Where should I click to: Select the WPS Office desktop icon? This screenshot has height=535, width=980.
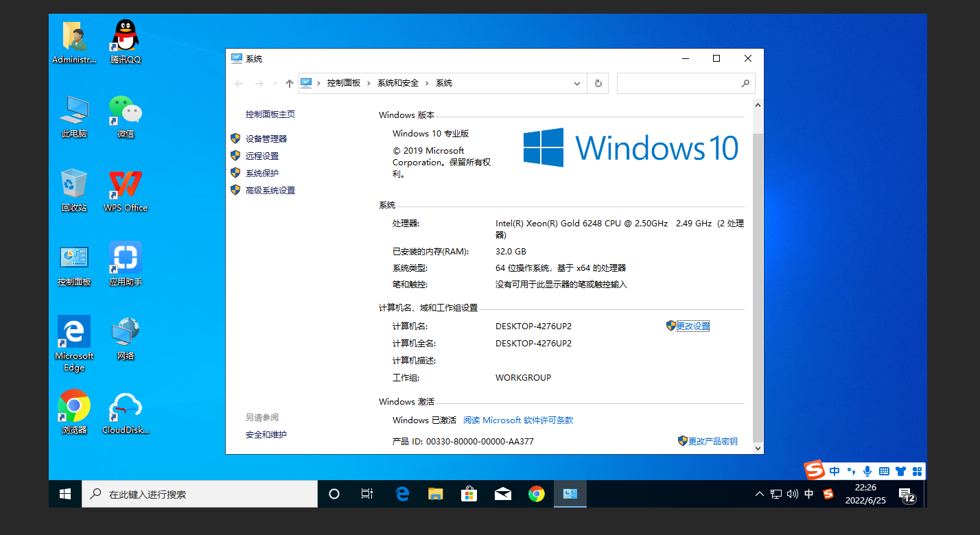click(x=126, y=191)
